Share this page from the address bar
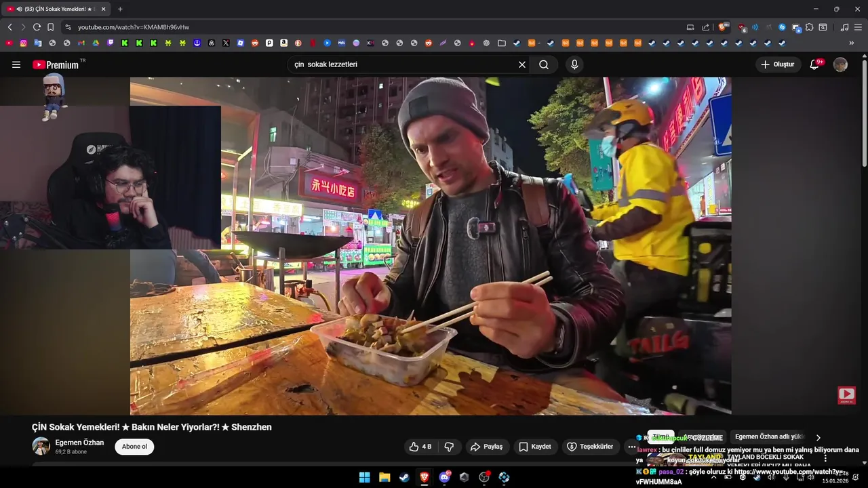 705,27
